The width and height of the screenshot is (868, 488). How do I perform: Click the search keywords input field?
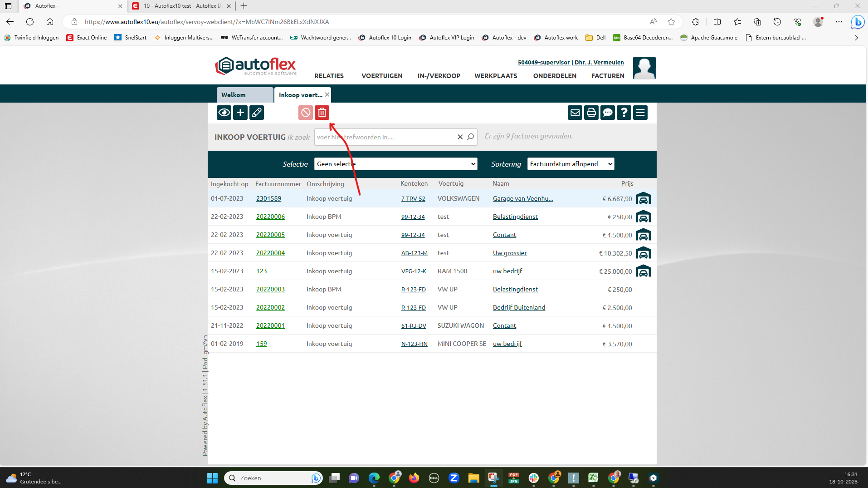(x=385, y=137)
